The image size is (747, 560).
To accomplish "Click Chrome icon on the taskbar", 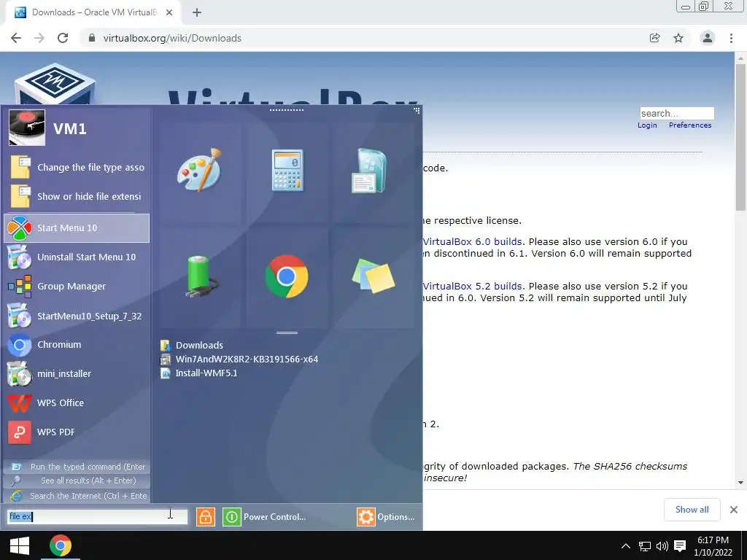I will tap(60, 545).
